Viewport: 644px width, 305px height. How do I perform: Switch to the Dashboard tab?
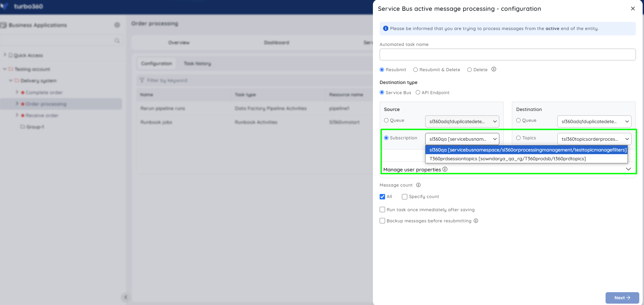276,43
